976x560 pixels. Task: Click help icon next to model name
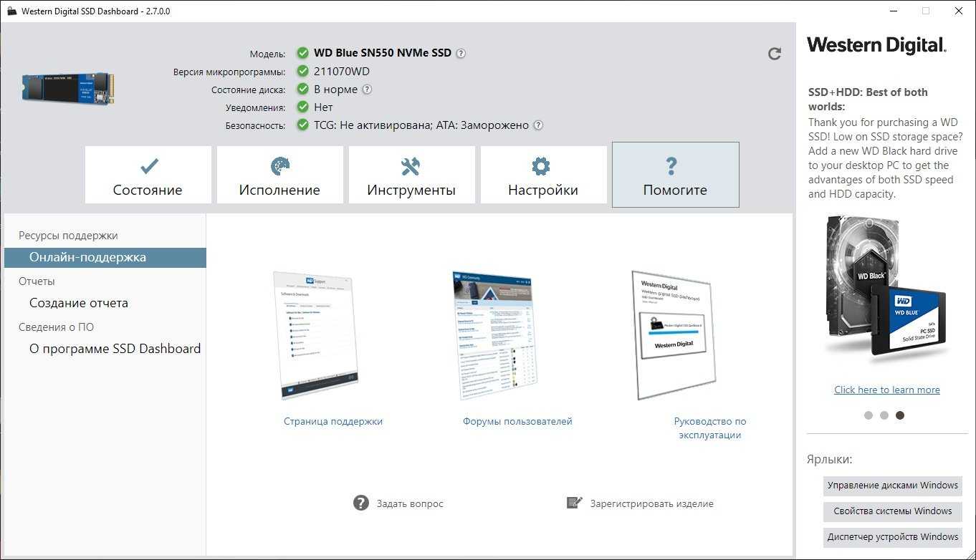[x=461, y=53]
